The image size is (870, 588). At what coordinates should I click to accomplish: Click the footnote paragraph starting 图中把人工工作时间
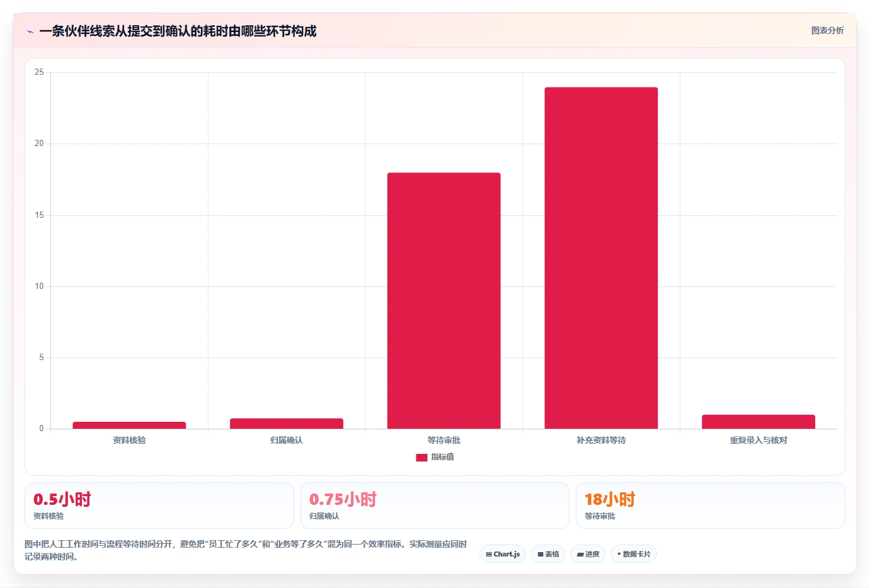point(246,550)
